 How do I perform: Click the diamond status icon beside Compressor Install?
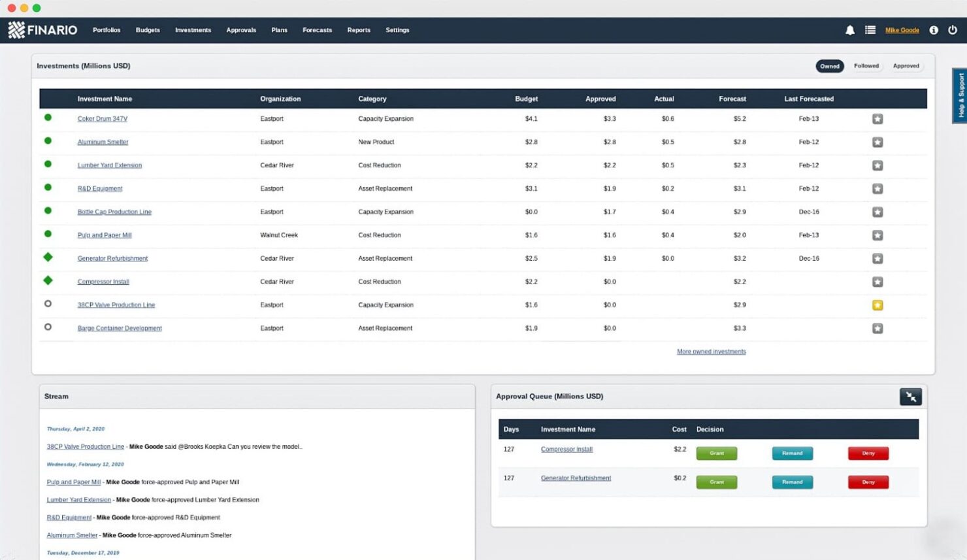(x=47, y=280)
